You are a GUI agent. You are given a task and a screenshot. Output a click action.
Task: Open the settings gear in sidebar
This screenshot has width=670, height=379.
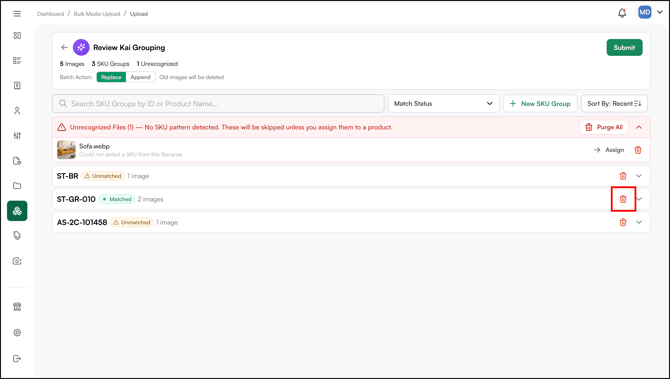pos(17,332)
